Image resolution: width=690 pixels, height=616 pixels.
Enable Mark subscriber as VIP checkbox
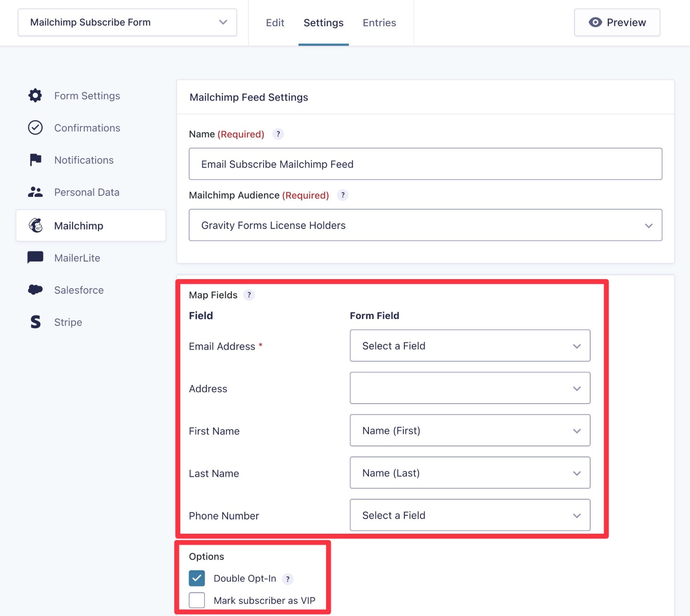coord(197,600)
